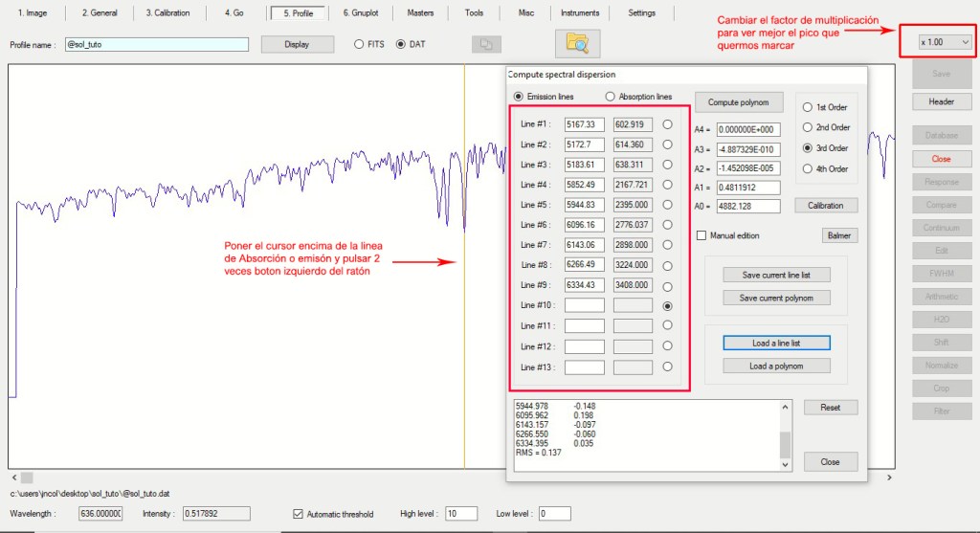This screenshot has height=533, width=980.
Task: Select the FITS radio button
Action: point(359,44)
